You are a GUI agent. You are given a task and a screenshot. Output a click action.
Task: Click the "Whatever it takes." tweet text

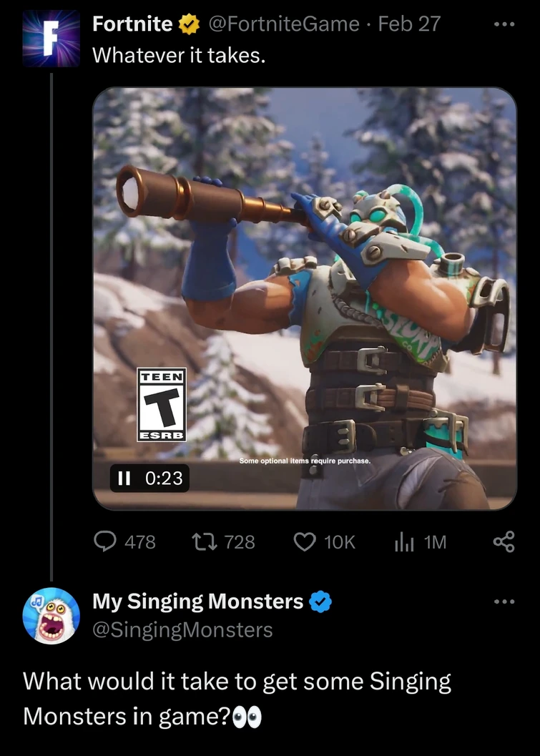tap(179, 56)
